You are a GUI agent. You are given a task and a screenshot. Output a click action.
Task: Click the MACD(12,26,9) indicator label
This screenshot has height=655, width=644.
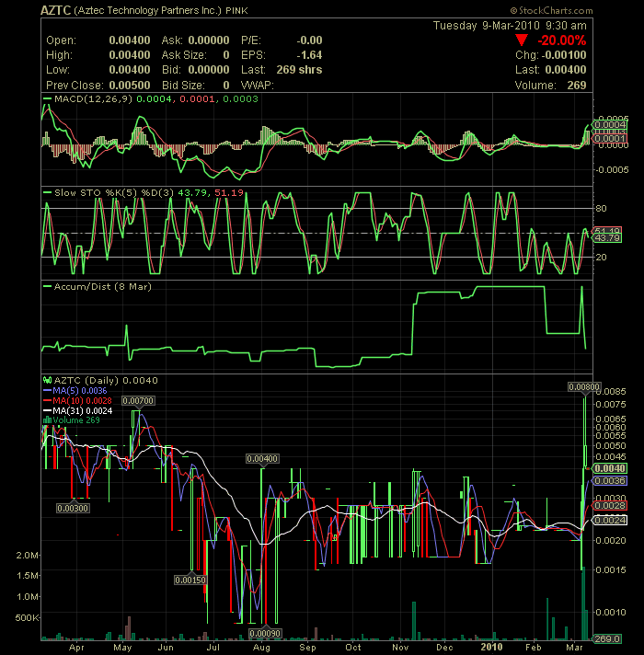click(x=93, y=99)
